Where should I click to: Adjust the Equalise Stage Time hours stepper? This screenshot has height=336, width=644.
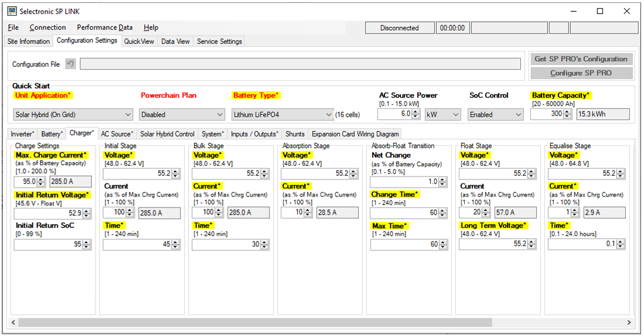621,244
